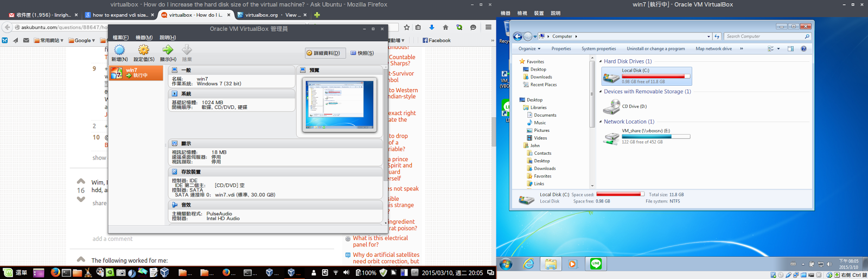This screenshot has width=868, height=279.
Task: Open 機器 menu in win7 VM window
Action: click(506, 13)
